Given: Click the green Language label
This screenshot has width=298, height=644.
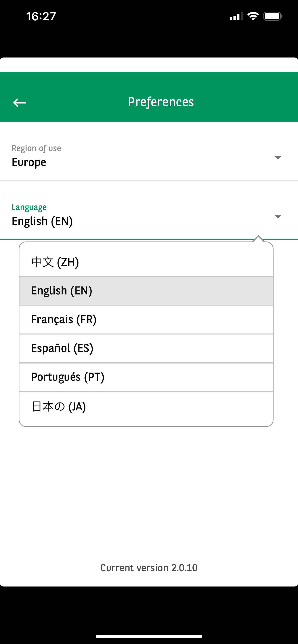Looking at the screenshot, I should 29,207.
